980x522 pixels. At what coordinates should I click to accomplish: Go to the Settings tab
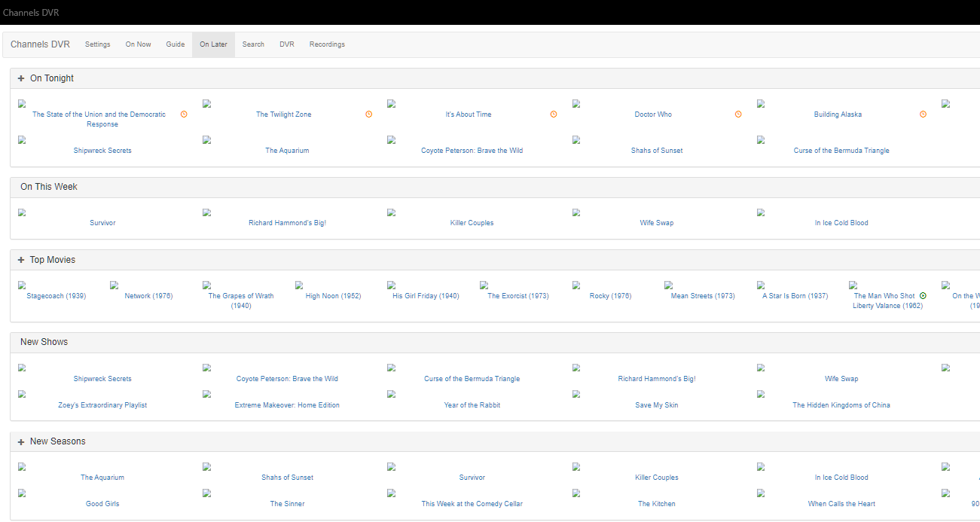(97, 44)
